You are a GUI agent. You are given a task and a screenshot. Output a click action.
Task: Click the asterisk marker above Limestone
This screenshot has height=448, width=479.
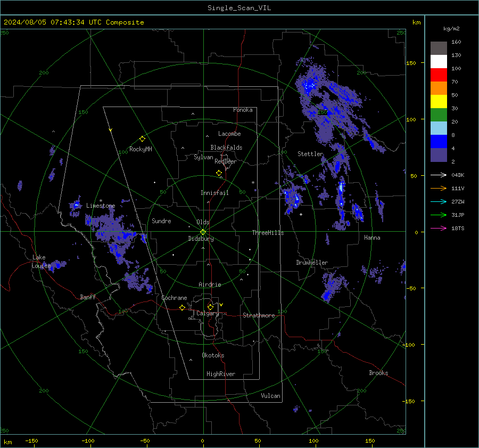101,201
